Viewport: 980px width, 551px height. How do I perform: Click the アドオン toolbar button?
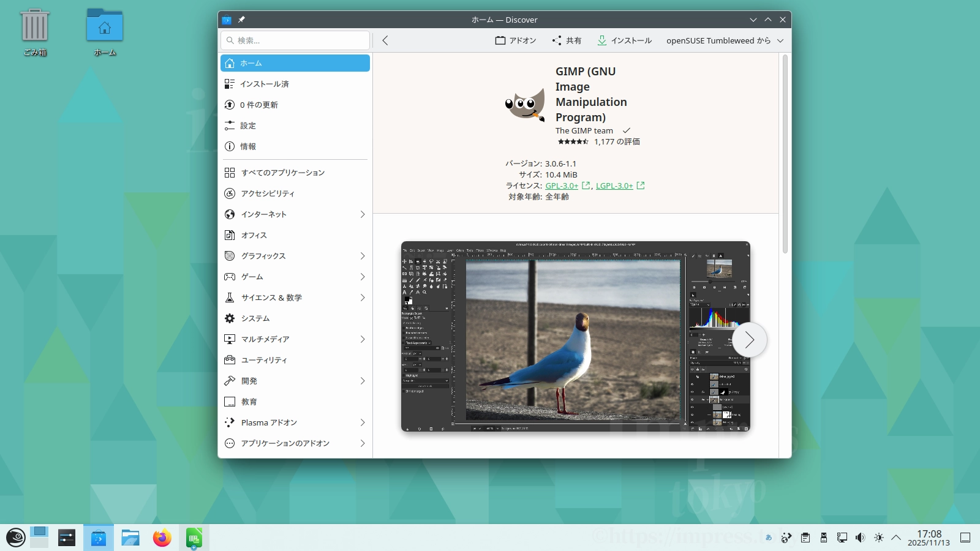click(516, 40)
